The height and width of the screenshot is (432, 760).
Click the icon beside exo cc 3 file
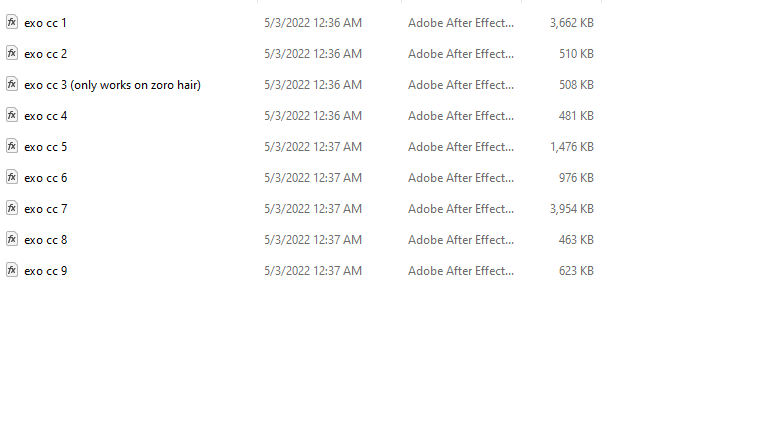[12, 84]
